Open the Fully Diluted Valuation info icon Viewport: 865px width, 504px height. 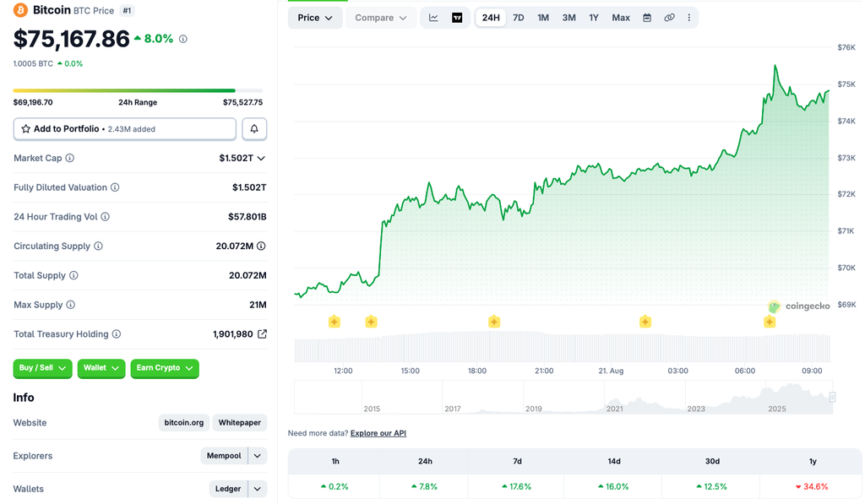point(115,187)
